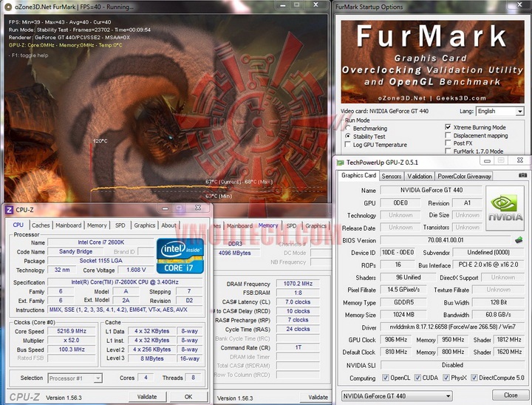This screenshot has height=405, width=532.
Task: Click the Core Speed 5216.9 MHz value
Action: click(x=72, y=331)
